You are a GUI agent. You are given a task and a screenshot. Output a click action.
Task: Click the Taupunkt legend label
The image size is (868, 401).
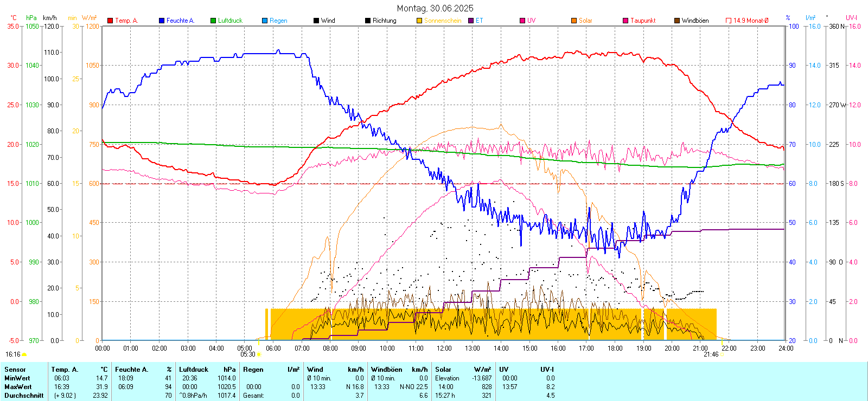643,21
